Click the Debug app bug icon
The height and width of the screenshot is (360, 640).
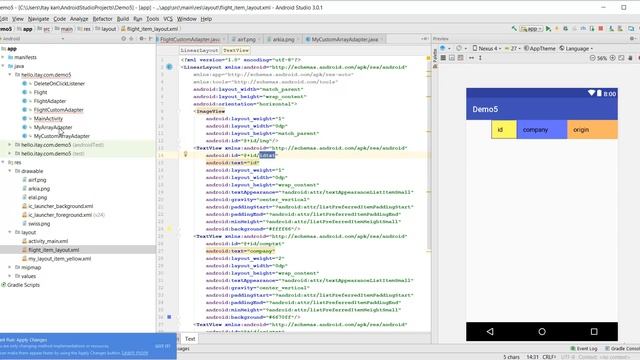click(565, 29)
